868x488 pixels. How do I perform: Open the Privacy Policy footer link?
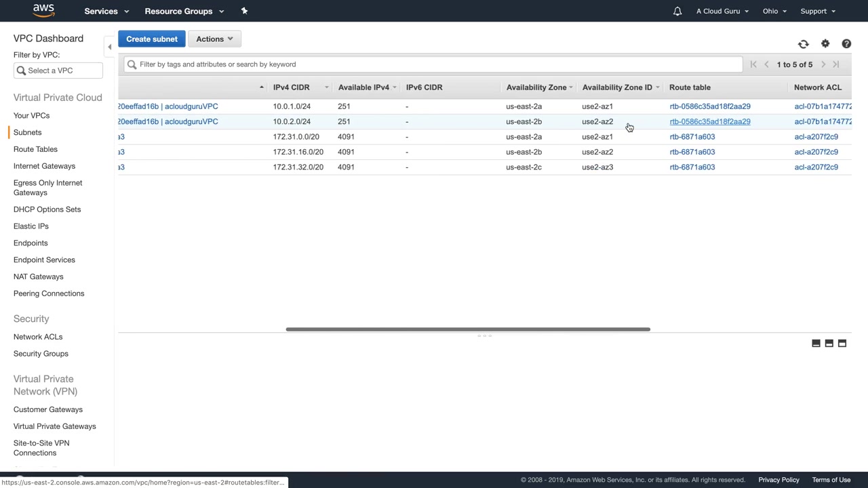click(778, 480)
